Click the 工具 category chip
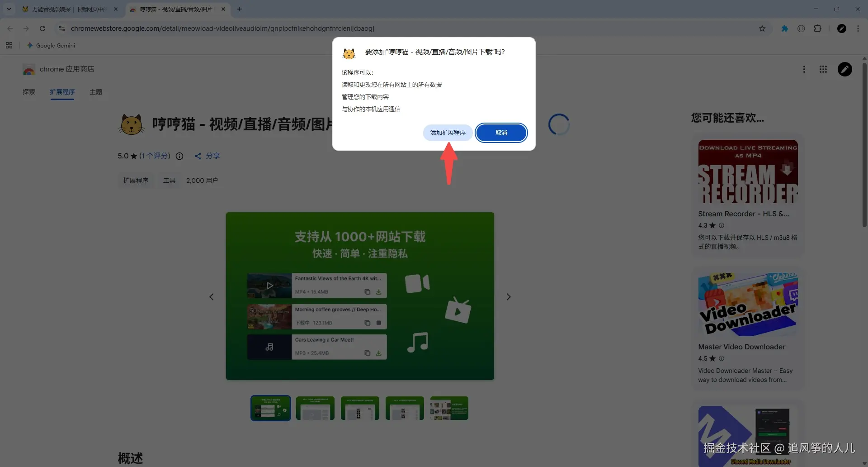Viewport: 868px width, 467px height. point(169,181)
